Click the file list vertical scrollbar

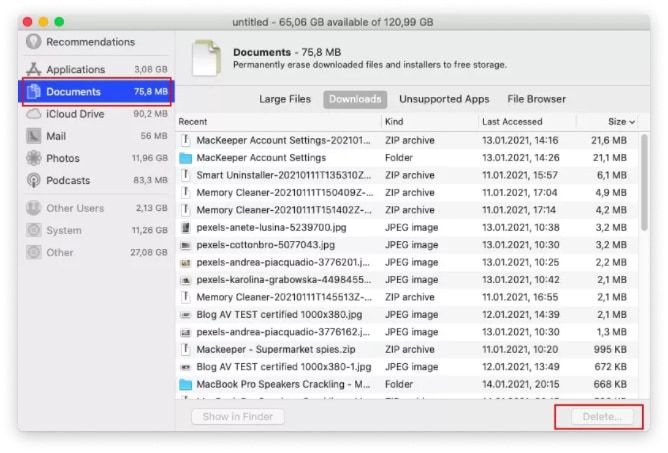(x=644, y=182)
